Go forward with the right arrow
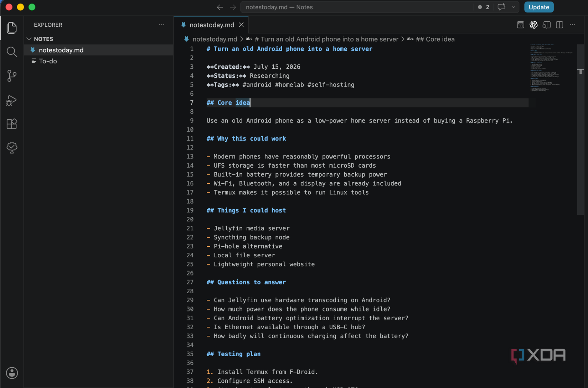The height and width of the screenshot is (388, 588). coord(233,7)
